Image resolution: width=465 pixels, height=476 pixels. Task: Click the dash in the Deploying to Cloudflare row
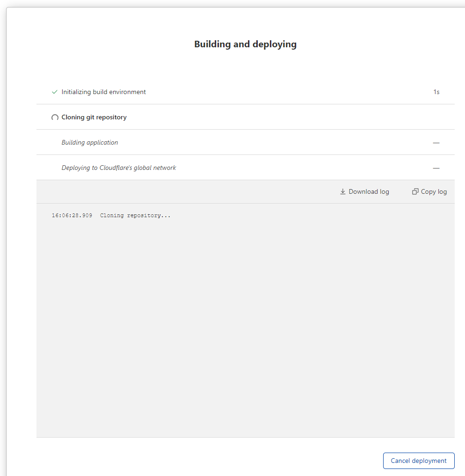436,168
